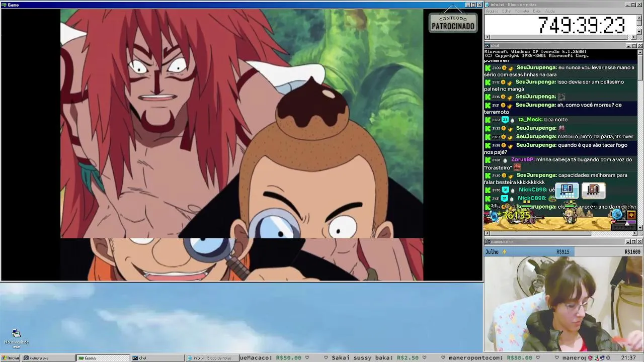Minimize the chat window
This screenshot has height=362, width=644.
(x=627, y=46)
